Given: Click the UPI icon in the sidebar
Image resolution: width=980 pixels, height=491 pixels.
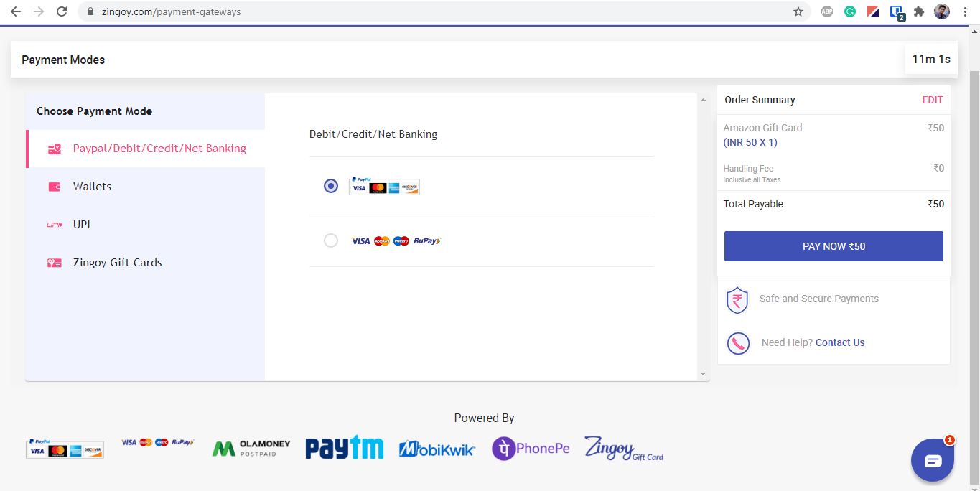Looking at the screenshot, I should pyautogui.click(x=55, y=224).
